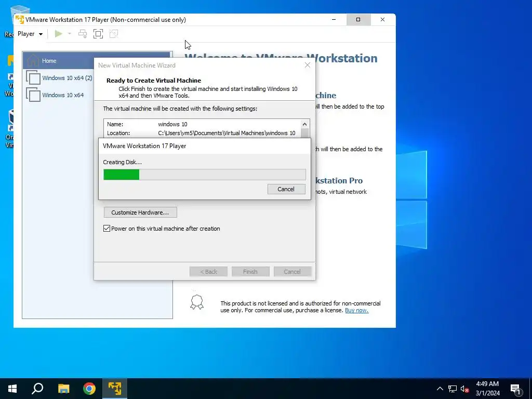
Task: Show hidden system tray icons
Action: click(x=440, y=389)
